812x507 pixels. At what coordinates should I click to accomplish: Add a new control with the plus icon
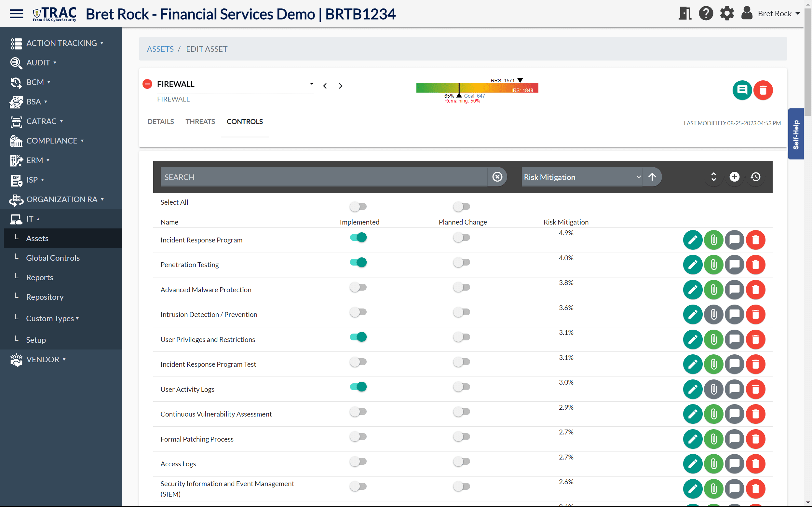pos(734,177)
